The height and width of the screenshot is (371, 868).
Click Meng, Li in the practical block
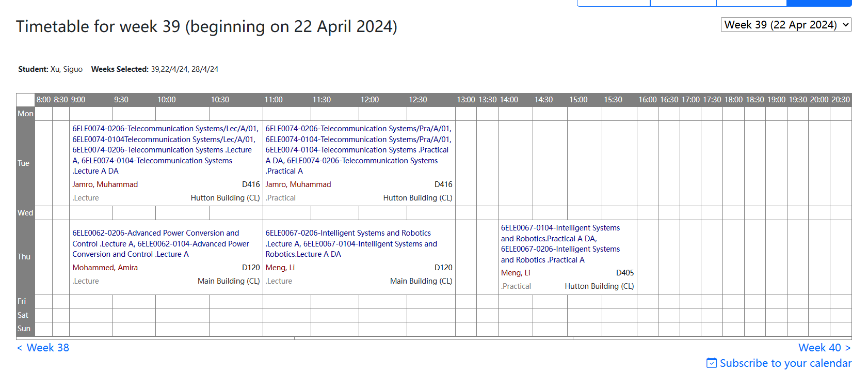[515, 273]
